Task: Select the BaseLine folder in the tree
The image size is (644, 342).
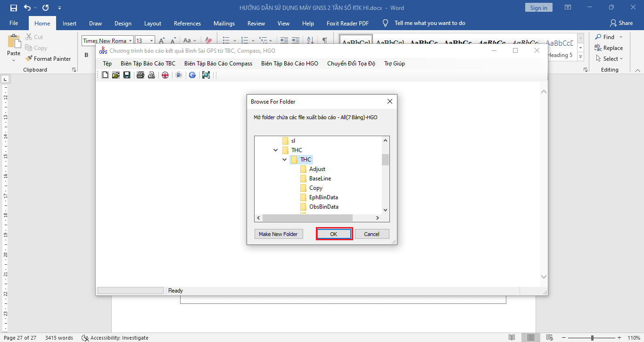Action: [320, 179]
